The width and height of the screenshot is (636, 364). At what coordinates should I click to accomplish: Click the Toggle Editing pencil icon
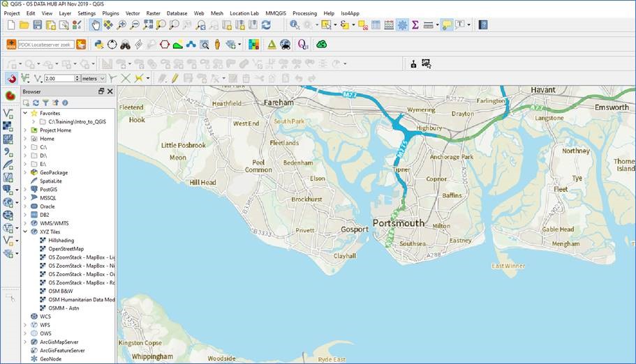tap(175, 78)
